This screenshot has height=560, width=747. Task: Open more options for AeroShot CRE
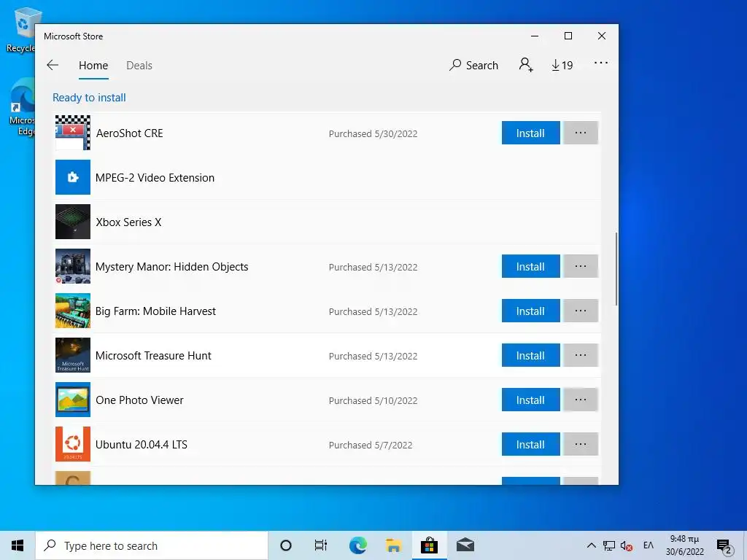tap(580, 133)
